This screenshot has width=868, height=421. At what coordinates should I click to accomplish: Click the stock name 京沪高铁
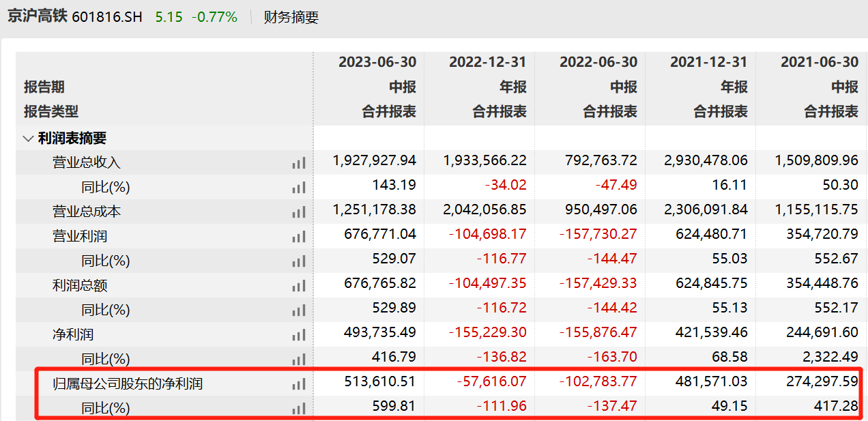(x=38, y=16)
